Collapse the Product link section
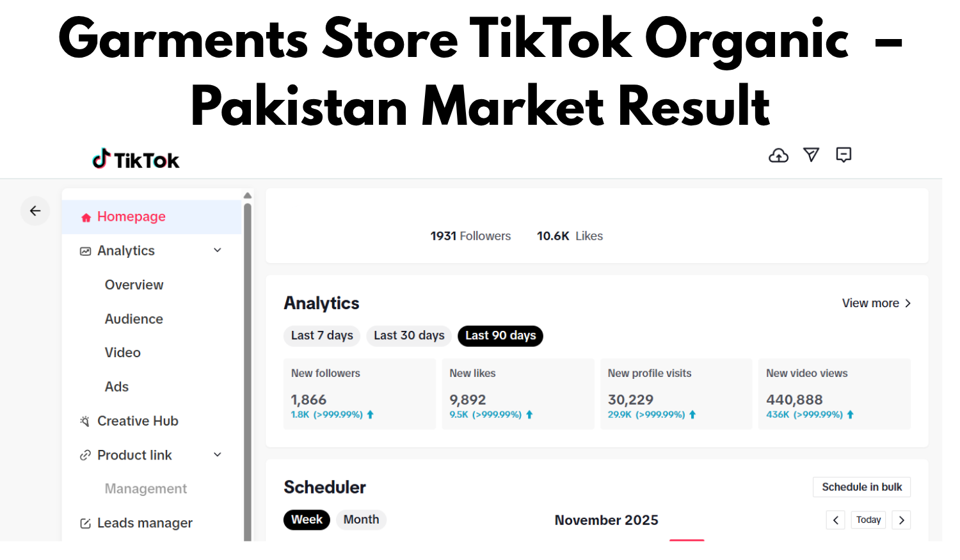960x560 pixels. coord(217,455)
